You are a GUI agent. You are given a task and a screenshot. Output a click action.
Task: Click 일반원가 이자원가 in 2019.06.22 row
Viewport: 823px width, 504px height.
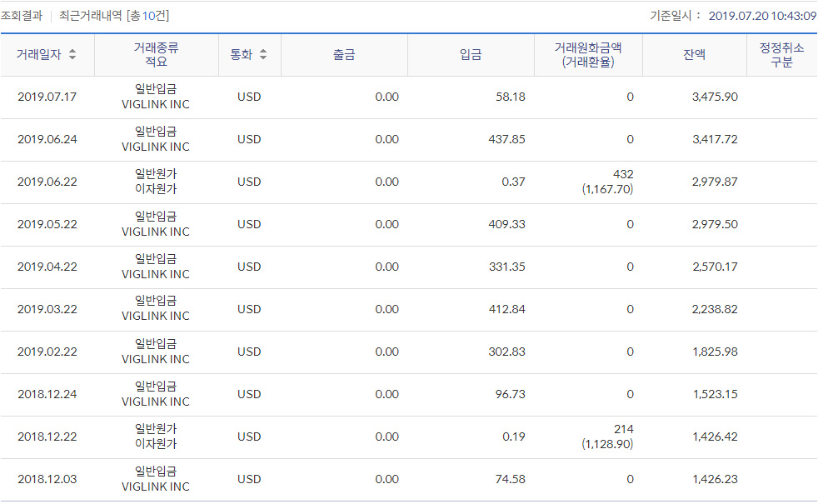coord(156,181)
